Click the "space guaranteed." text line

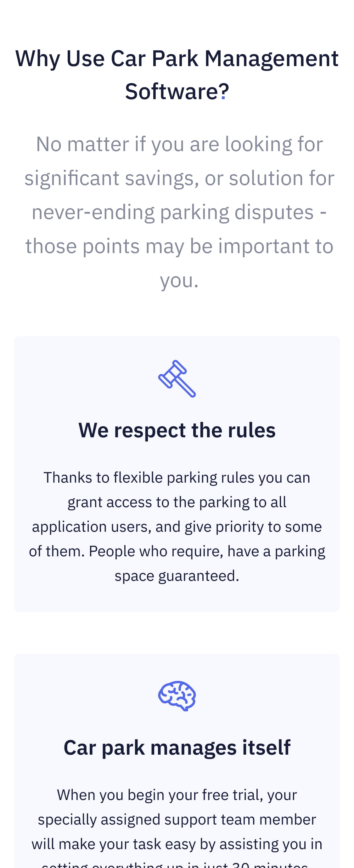(177, 576)
